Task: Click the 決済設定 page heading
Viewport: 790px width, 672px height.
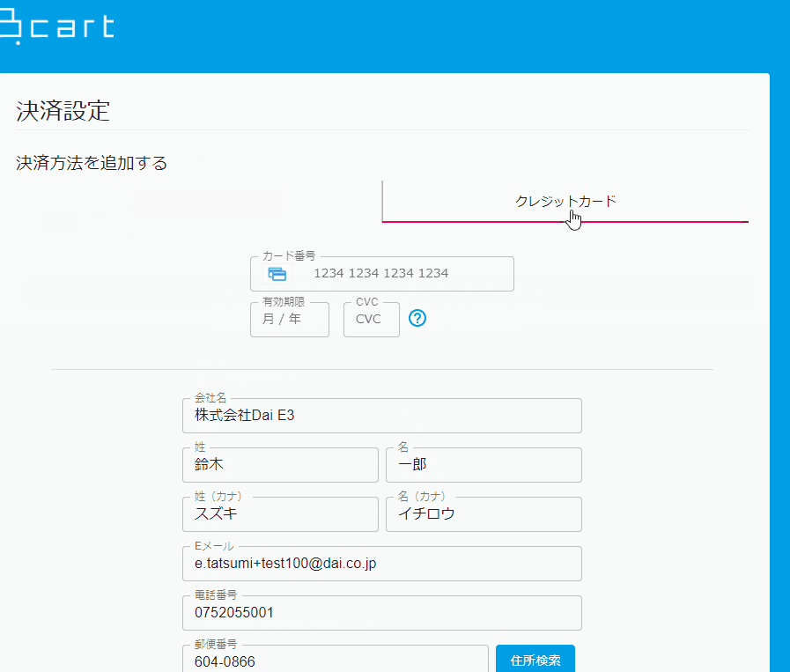Action: [x=63, y=111]
